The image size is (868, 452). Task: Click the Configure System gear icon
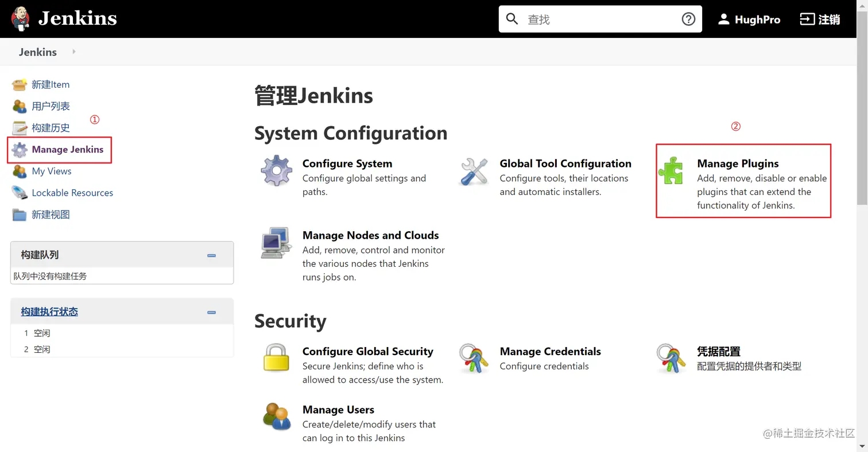[276, 170]
